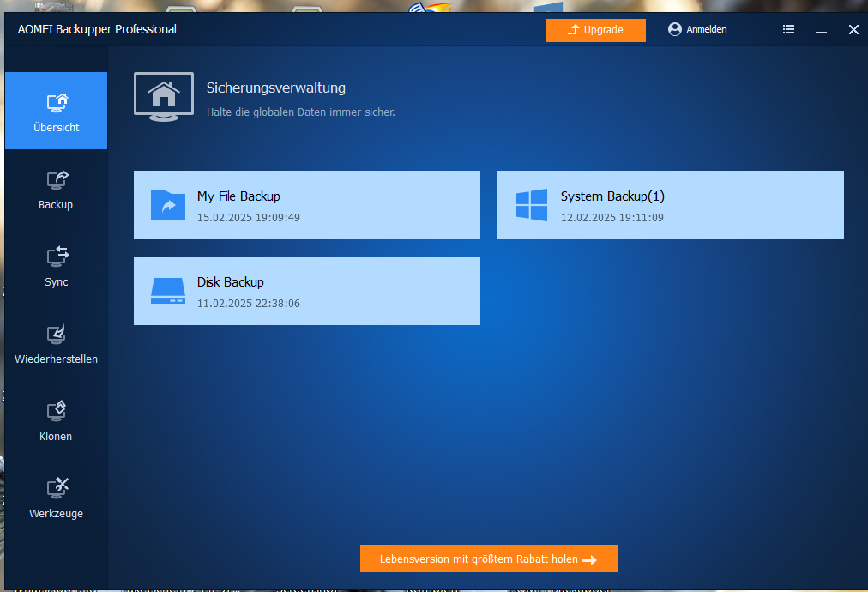This screenshot has height=592, width=868.
Task: Click the date 11.02.2025 22:38:06
Action: pos(249,304)
